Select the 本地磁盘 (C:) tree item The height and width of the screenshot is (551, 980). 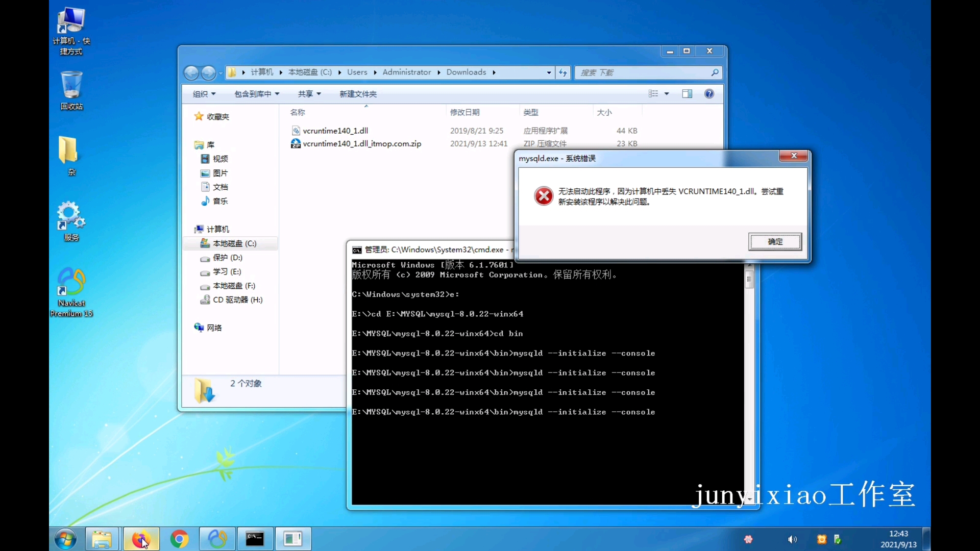(x=235, y=243)
